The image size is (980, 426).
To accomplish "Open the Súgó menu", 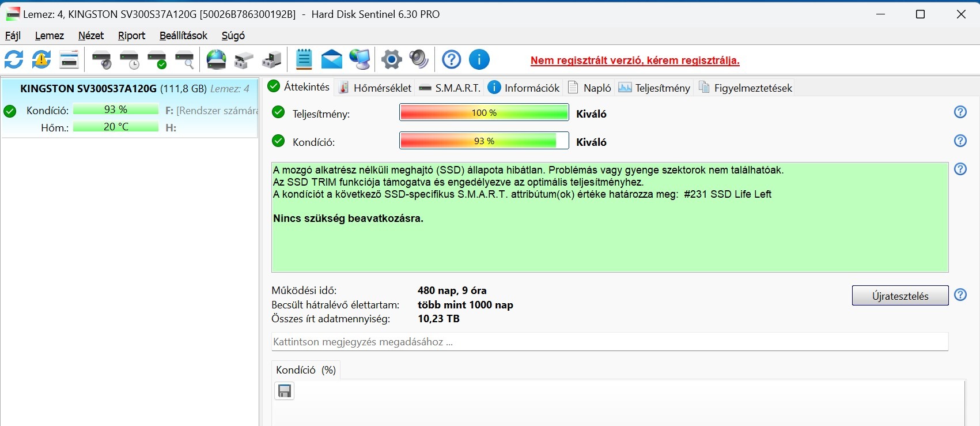I will [x=233, y=36].
